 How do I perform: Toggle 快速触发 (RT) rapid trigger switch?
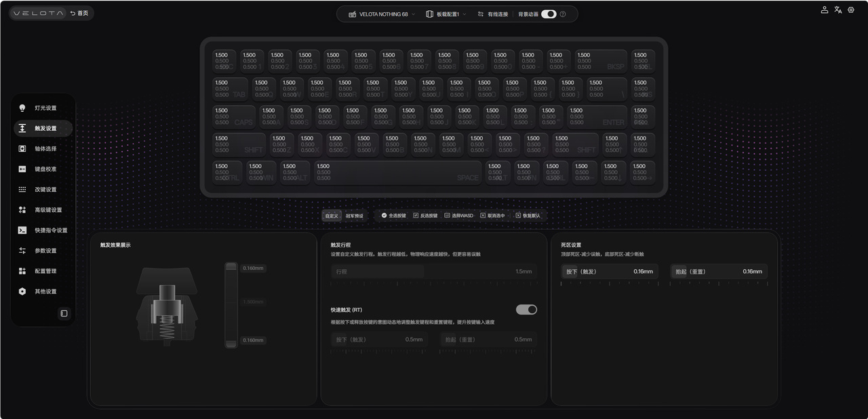click(x=526, y=309)
